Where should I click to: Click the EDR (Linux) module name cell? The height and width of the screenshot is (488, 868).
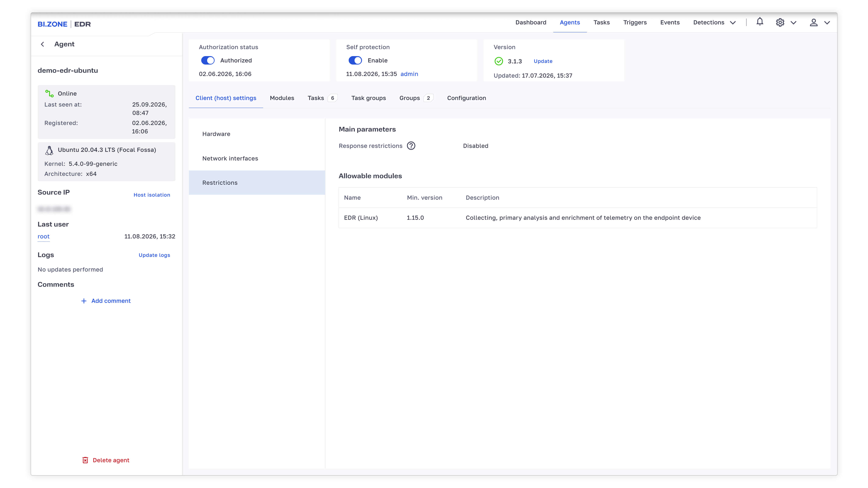coord(360,218)
